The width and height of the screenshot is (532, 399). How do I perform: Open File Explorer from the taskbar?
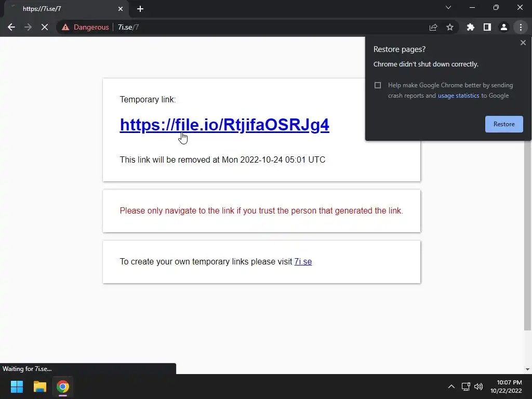[x=39, y=387]
